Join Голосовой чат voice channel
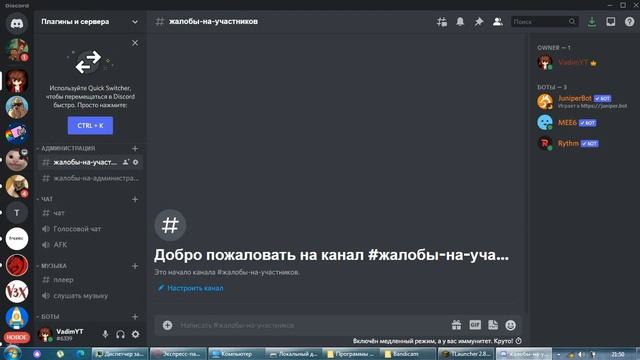The width and height of the screenshot is (640, 360). 91,229
